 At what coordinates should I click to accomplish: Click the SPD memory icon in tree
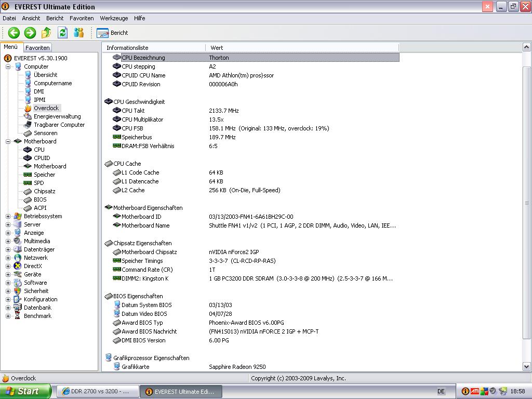28,183
